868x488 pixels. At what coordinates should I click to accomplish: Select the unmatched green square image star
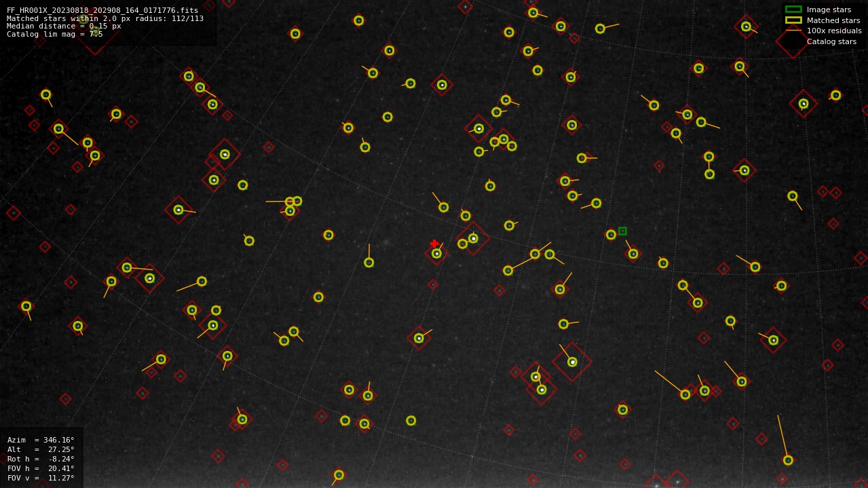click(x=622, y=231)
